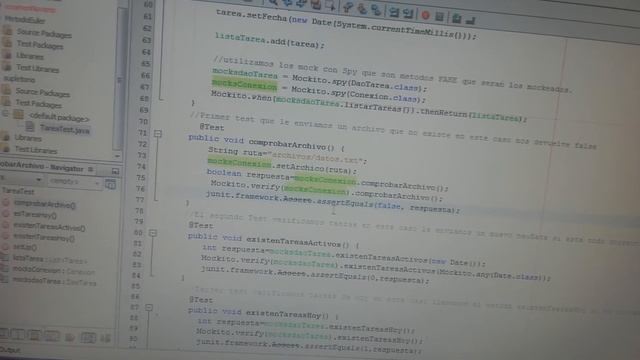Click @Test annotation on line 70
640x360 pixels.
click(212, 127)
